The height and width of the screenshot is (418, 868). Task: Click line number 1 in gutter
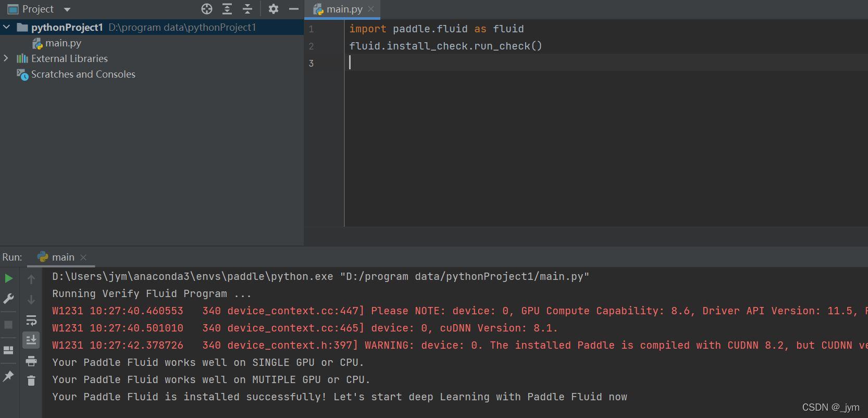pyautogui.click(x=311, y=29)
